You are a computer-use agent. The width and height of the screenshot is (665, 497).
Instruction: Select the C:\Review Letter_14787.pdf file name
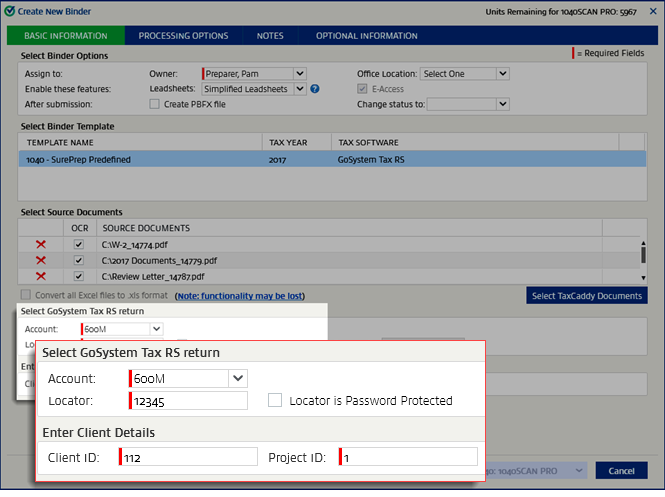(153, 276)
